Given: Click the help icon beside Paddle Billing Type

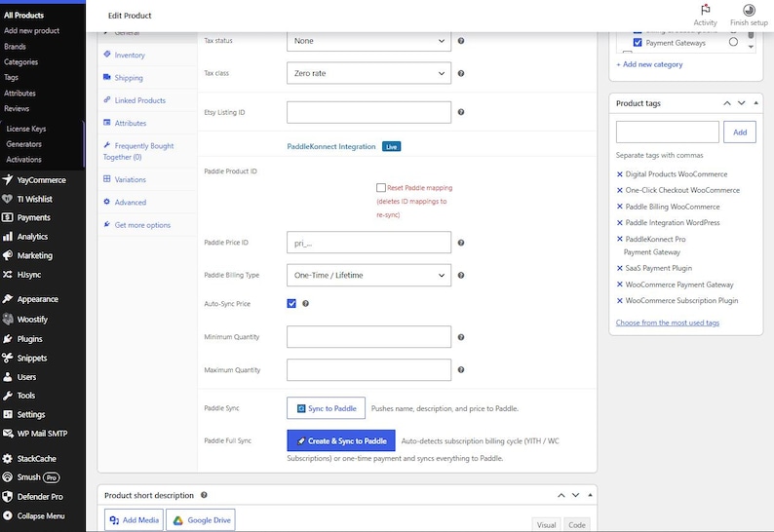Looking at the screenshot, I should [460, 276].
